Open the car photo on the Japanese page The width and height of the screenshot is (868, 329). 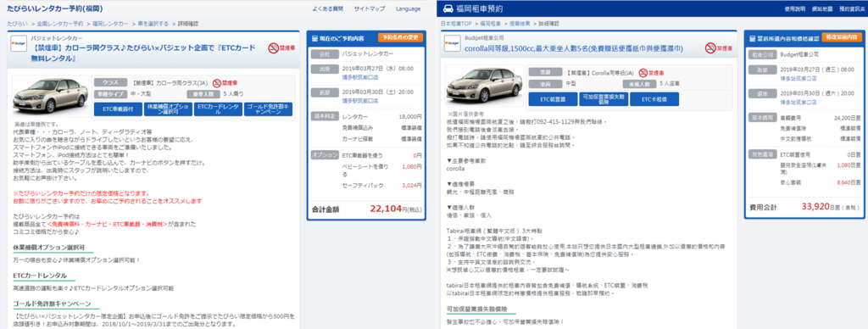point(50,97)
